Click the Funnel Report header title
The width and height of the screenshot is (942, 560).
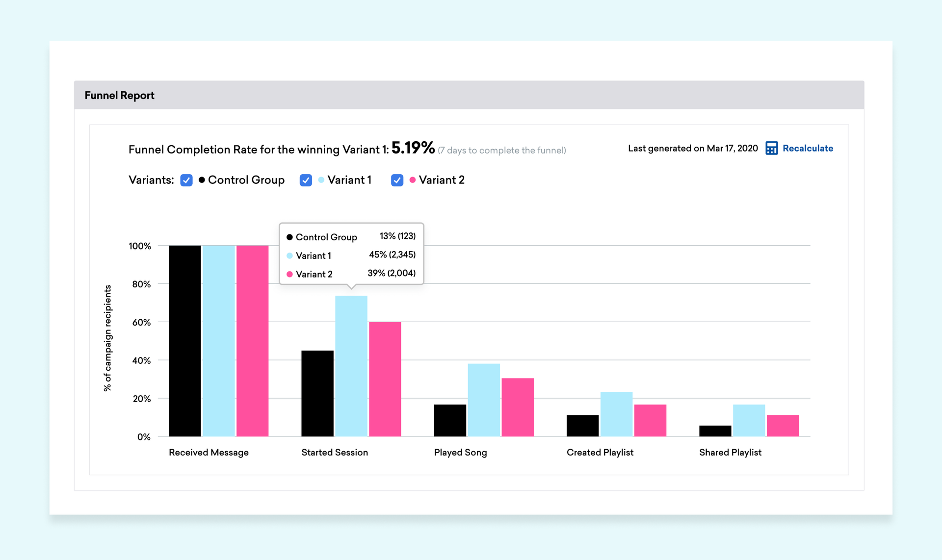pos(119,96)
